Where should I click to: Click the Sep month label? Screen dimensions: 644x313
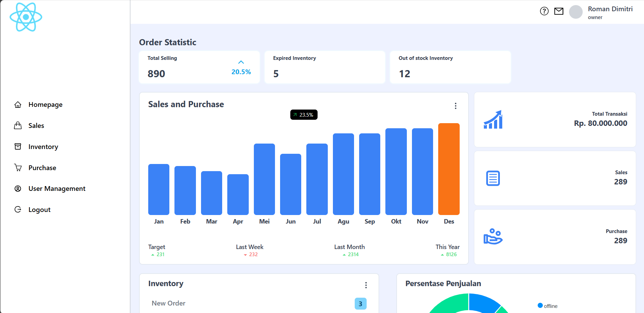pyautogui.click(x=370, y=221)
